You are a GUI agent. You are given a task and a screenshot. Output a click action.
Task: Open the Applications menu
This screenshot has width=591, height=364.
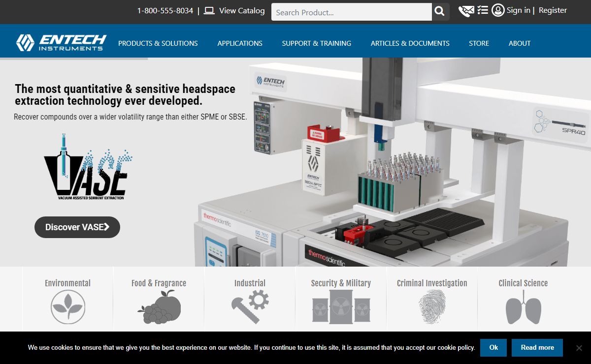coord(240,43)
